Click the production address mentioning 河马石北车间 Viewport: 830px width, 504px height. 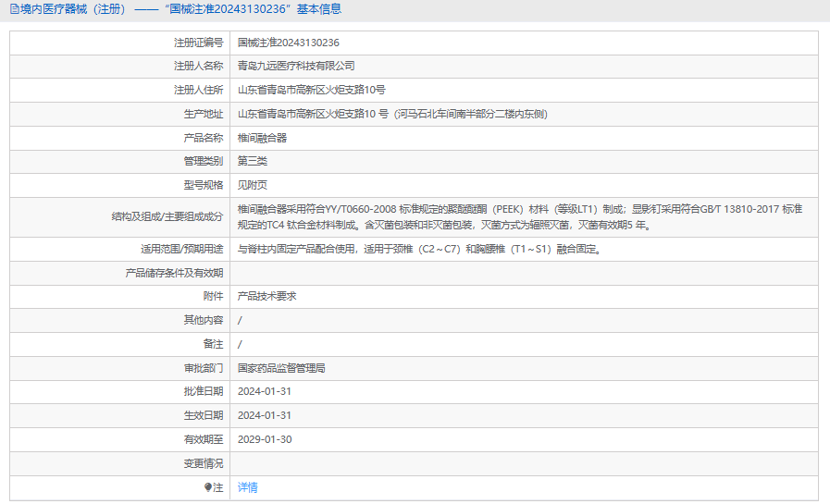pos(392,114)
